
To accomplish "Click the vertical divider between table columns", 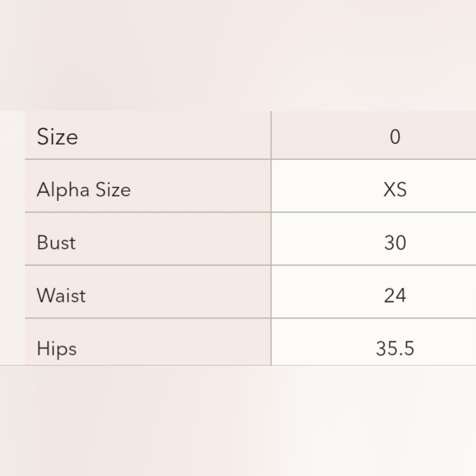I will click(271, 238).
